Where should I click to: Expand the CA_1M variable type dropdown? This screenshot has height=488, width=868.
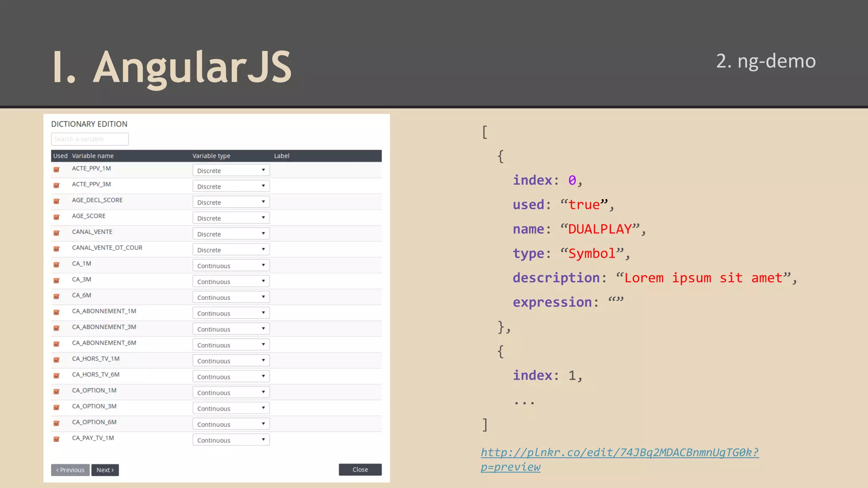(231, 266)
